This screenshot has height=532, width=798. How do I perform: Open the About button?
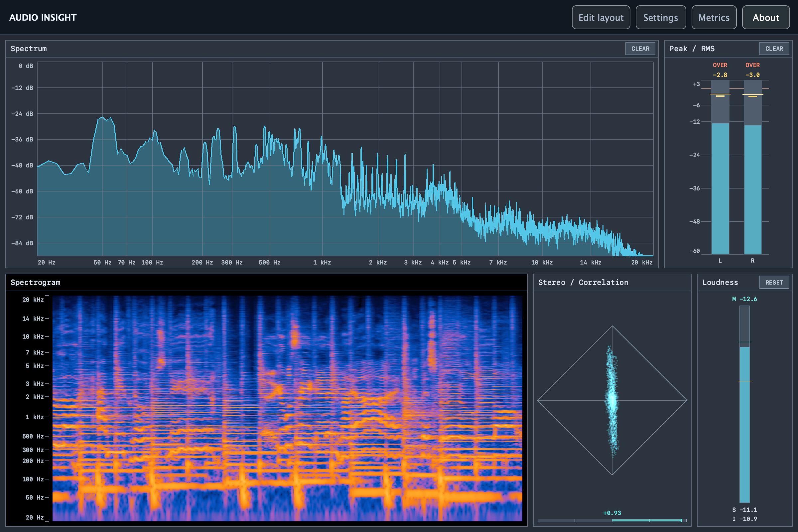pos(766,17)
